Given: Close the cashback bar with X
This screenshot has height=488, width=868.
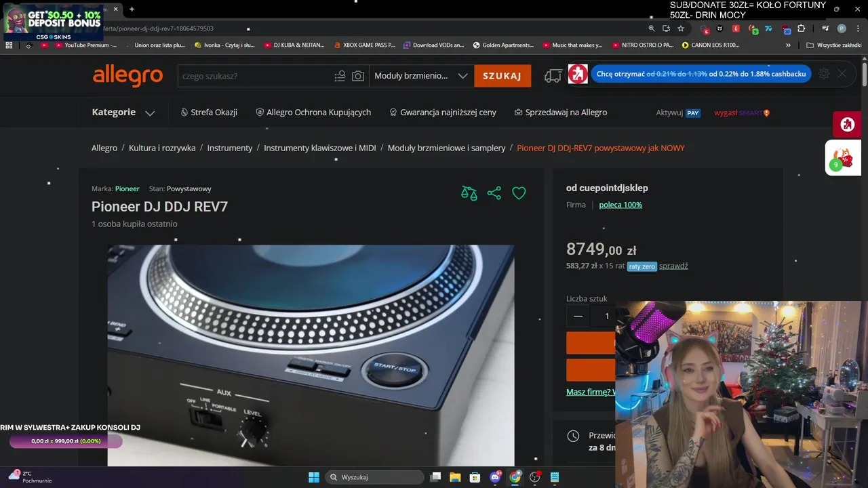Looking at the screenshot, I should 842,74.
